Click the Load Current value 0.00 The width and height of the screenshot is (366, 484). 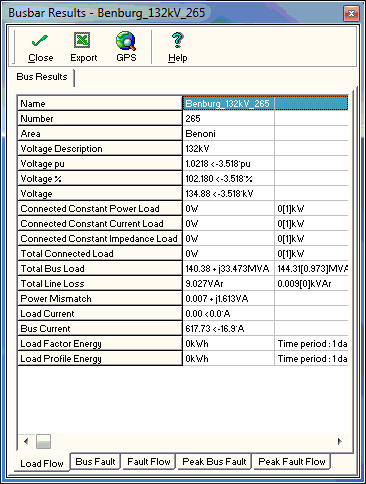[x=228, y=313]
